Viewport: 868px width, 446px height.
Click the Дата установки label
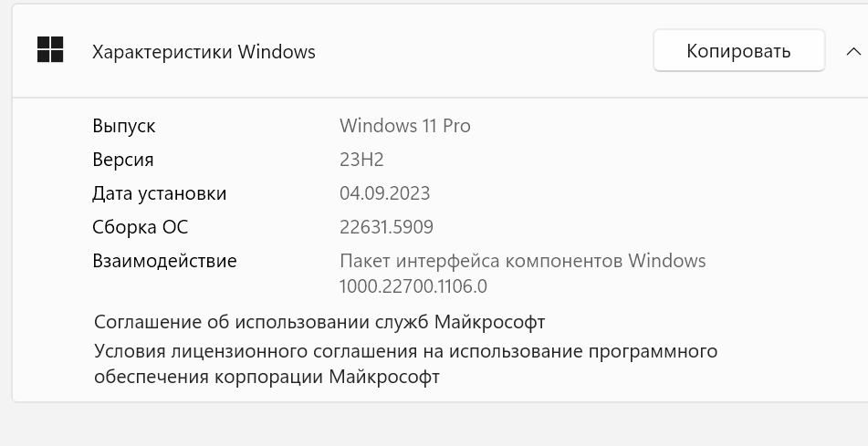pos(160,193)
